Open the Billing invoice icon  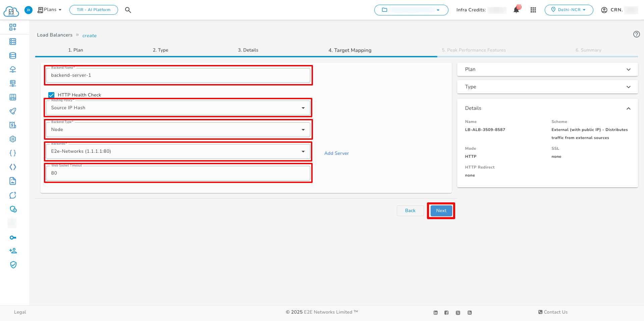13,125
